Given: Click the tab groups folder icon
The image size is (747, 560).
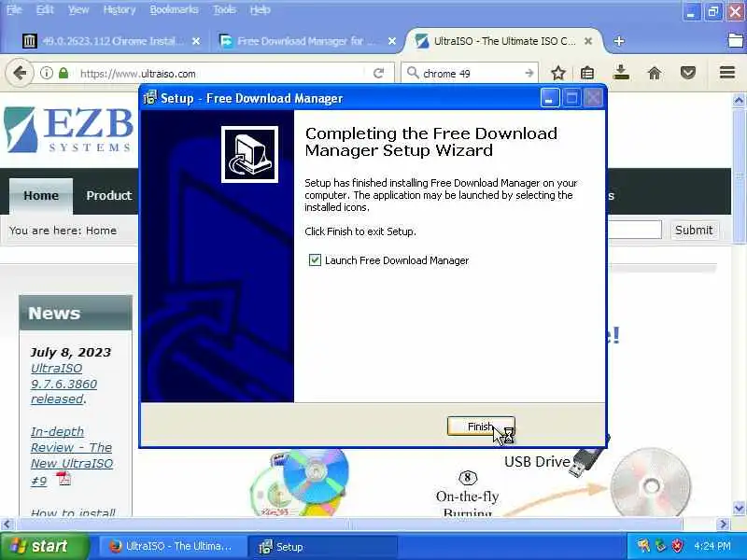Looking at the screenshot, I should click(x=736, y=41).
